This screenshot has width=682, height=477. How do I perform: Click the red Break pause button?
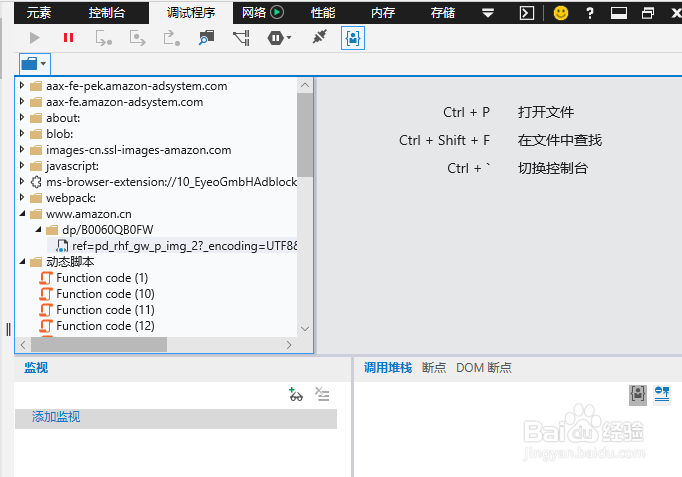pos(68,38)
